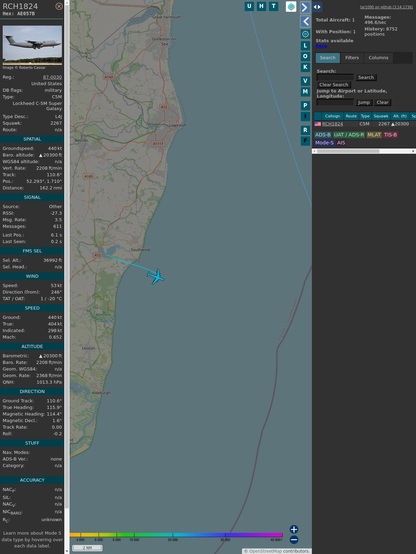Toggle the U map button
The image size is (416, 554).
(249, 6)
